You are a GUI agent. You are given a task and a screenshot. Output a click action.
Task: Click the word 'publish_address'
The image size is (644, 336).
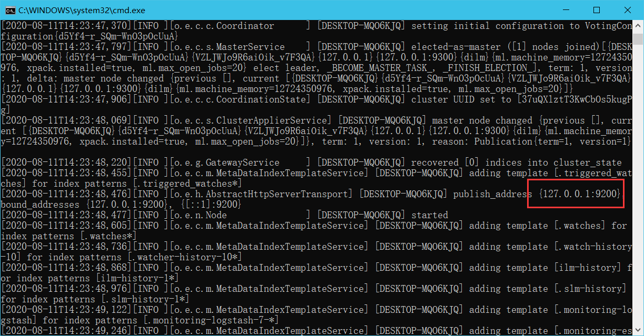493,194
